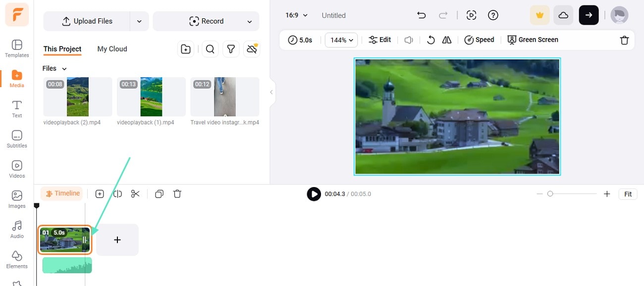This screenshot has height=286, width=644.
Task: Click the preview play-screen icon
Action: click(x=472, y=15)
